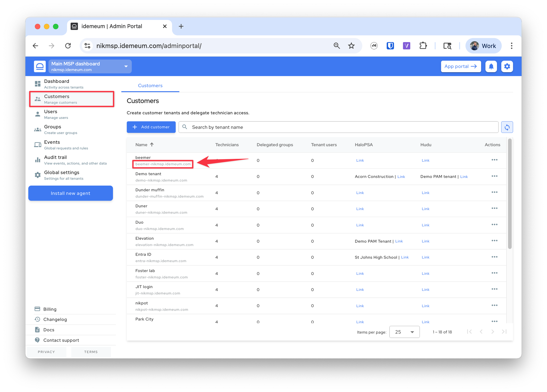This screenshot has height=392, width=547.
Task: Open the browser extensions puzzle icon
Action: point(423,46)
